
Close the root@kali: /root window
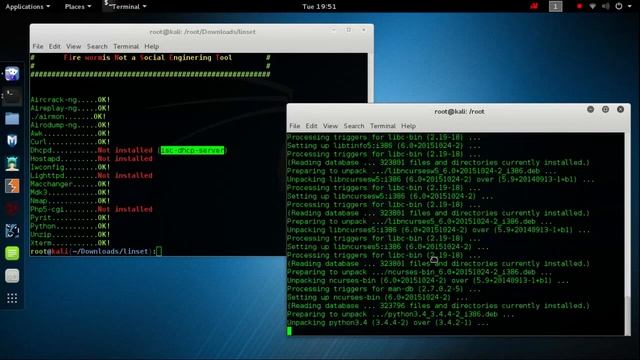(620, 109)
